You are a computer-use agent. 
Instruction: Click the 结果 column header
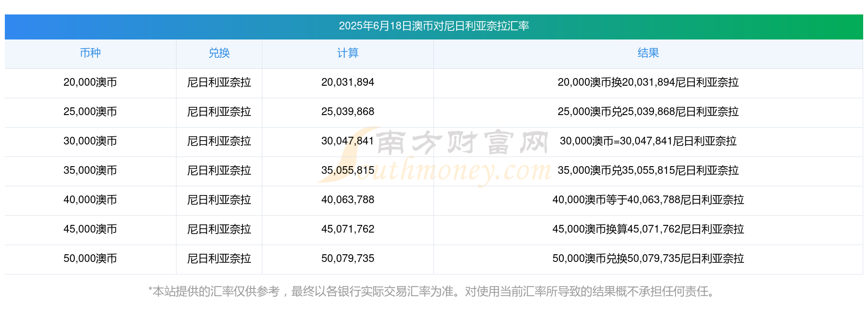(648, 53)
